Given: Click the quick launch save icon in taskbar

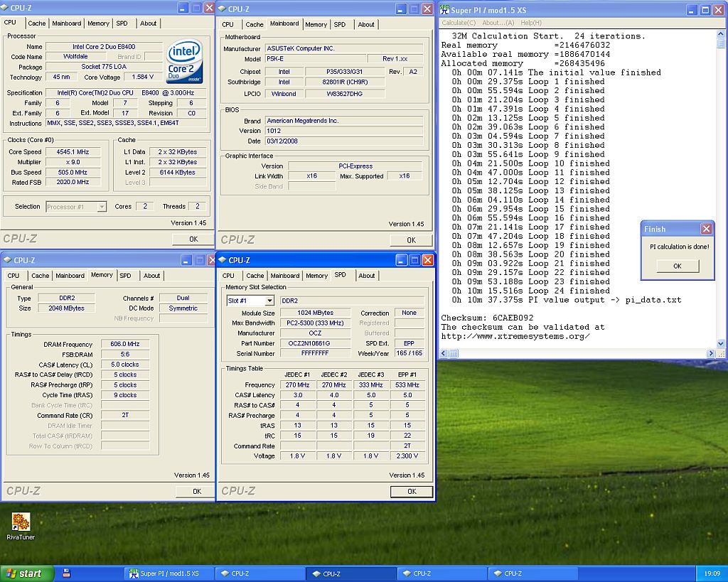Looking at the screenshot, I should point(66,573).
